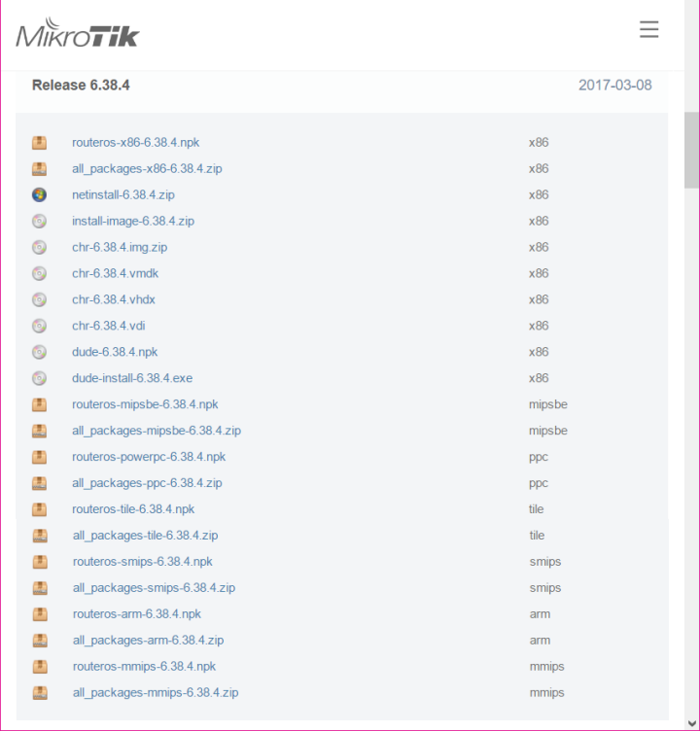Click archive icon beside all_packages-mipsbe-6.38.4.zip

pos(39,431)
